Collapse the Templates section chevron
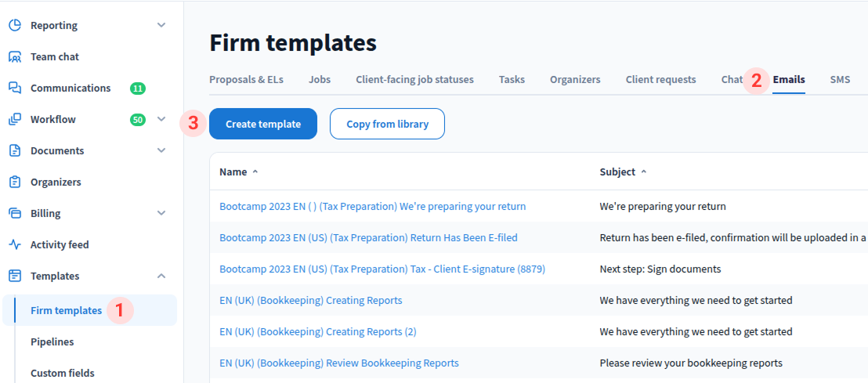Viewport: 868px width, 383px height. tap(161, 276)
